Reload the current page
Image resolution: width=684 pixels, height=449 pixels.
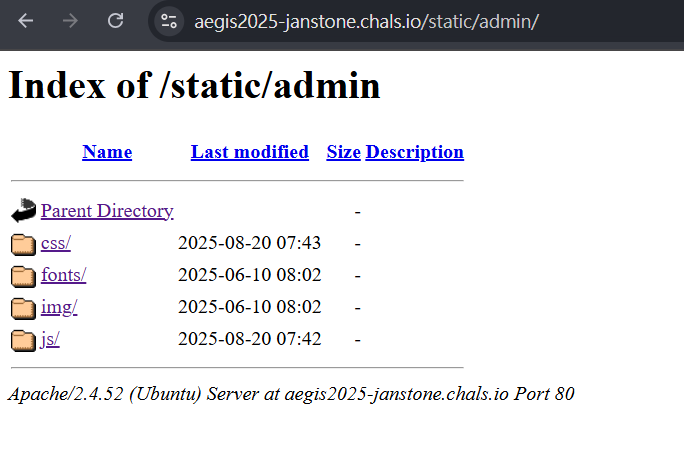pyautogui.click(x=116, y=21)
